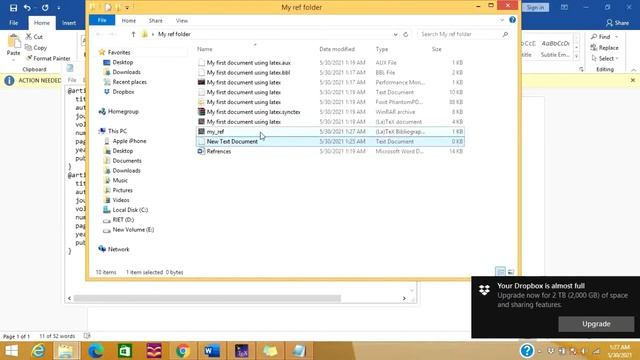
Task: Click Replace in Word Editing group
Action: [604, 48]
